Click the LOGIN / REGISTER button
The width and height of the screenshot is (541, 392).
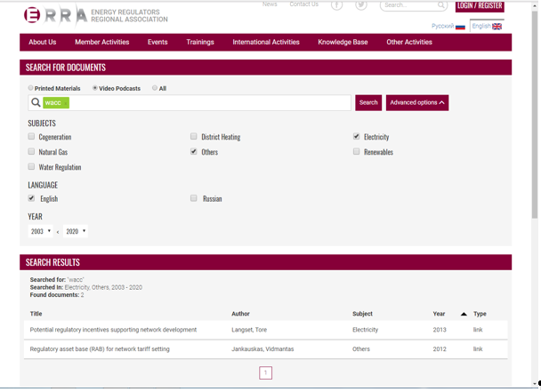tap(480, 6)
